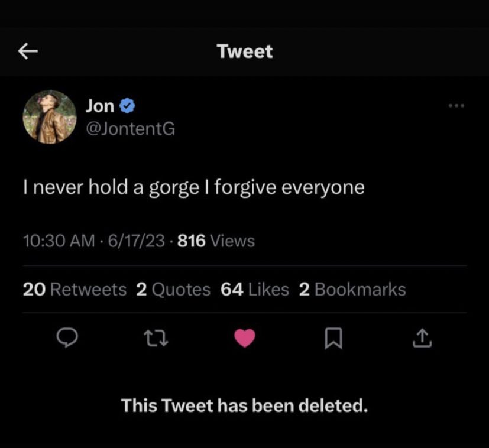This screenshot has height=448, width=489.
Task: Click the 10:30 AM timestamp
Action: [x=59, y=241]
